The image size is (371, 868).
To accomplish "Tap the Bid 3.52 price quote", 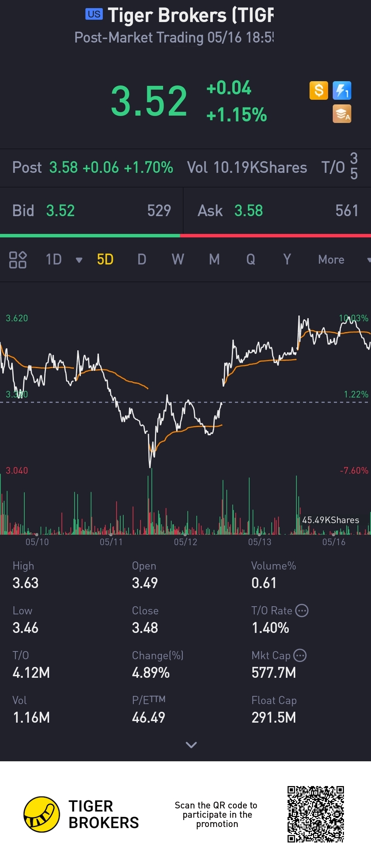I will [60, 211].
